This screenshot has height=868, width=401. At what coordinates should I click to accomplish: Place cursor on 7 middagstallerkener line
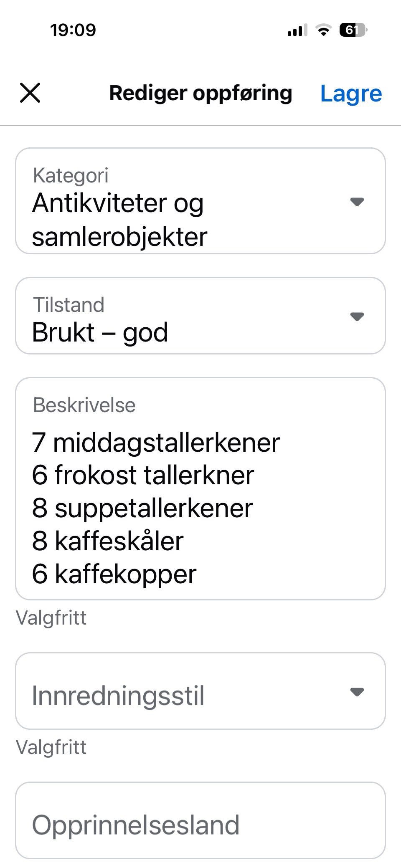(x=156, y=443)
